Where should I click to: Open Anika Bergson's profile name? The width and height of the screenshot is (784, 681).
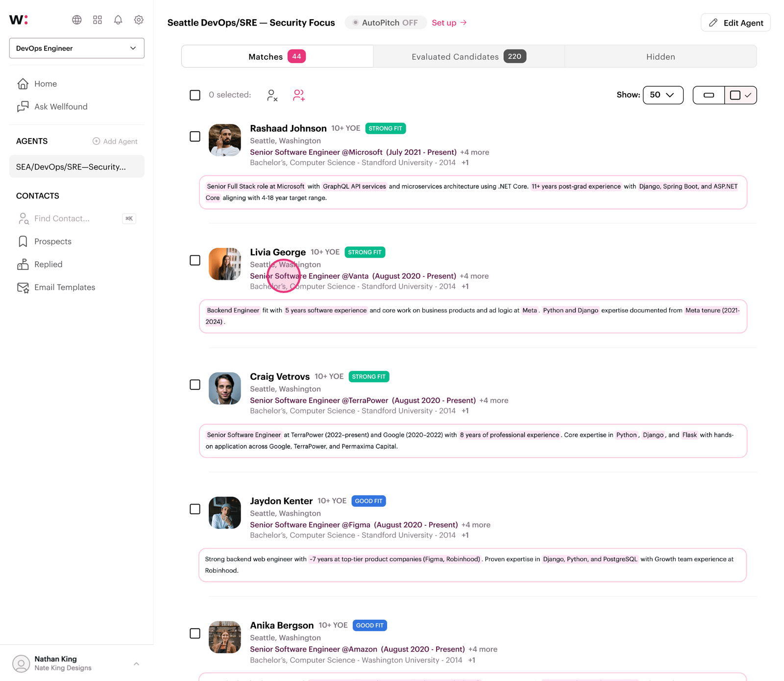coord(282,626)
